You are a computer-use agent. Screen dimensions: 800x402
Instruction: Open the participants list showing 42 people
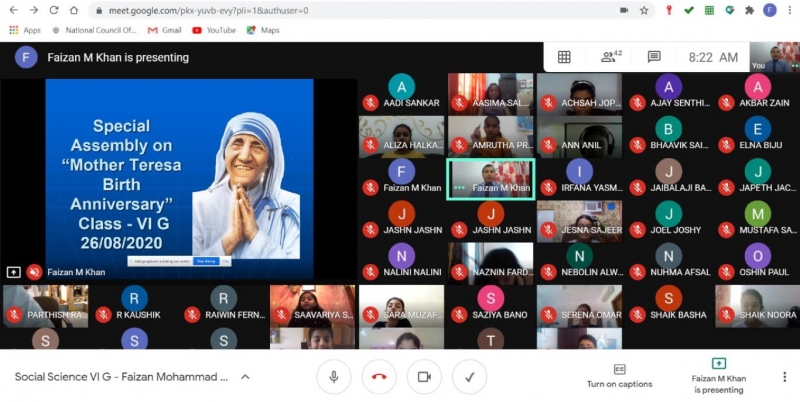coord(611,57)
